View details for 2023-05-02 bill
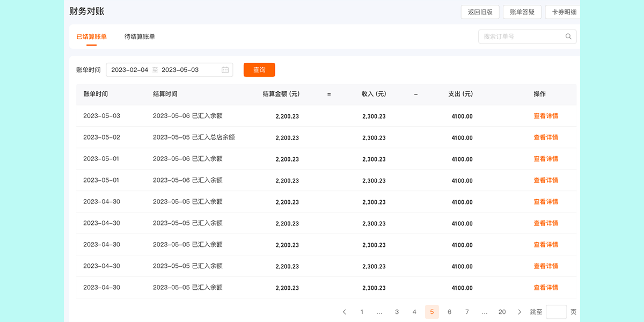The height and width of the screenshot is (322, 644). [x=545, y=137]
